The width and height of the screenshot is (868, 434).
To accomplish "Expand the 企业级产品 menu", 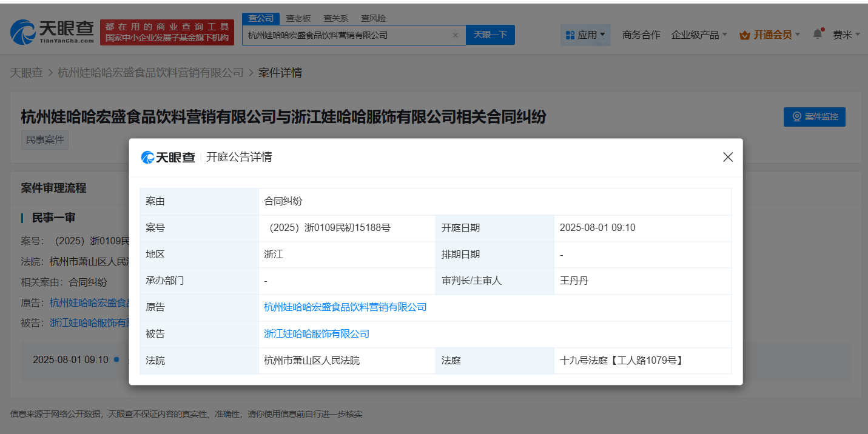I will click(699, 35).
